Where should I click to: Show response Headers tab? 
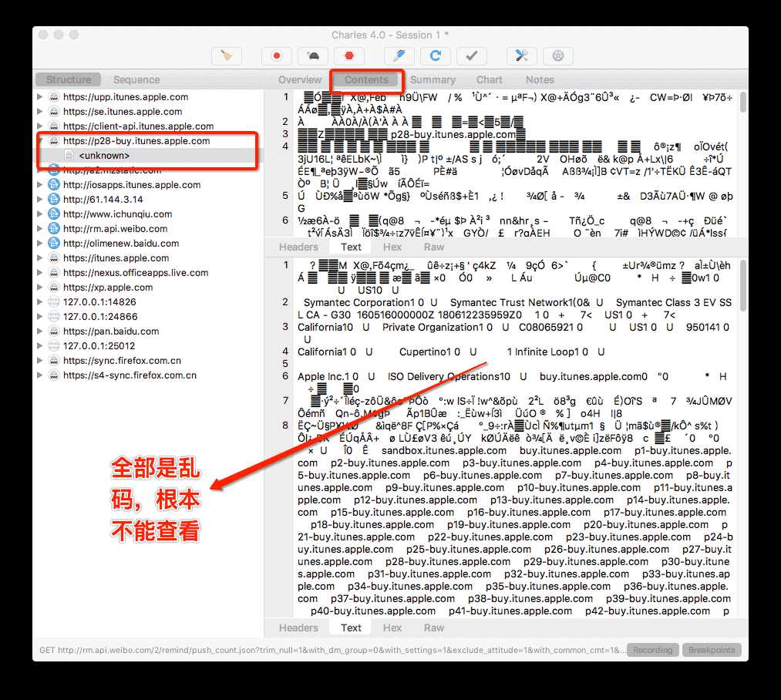298,628
